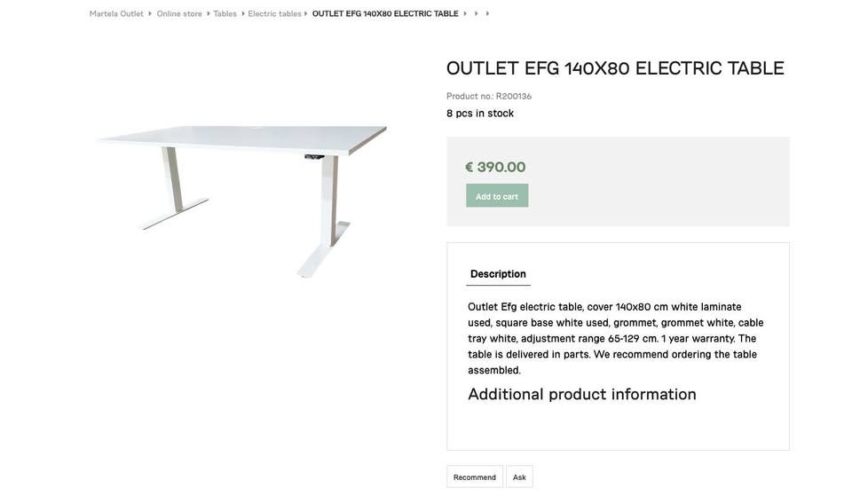This screenshot has height=504, width=852.
Task: Click the bold OUTLET EFG breadcrumb item
Action: (385, 14)
